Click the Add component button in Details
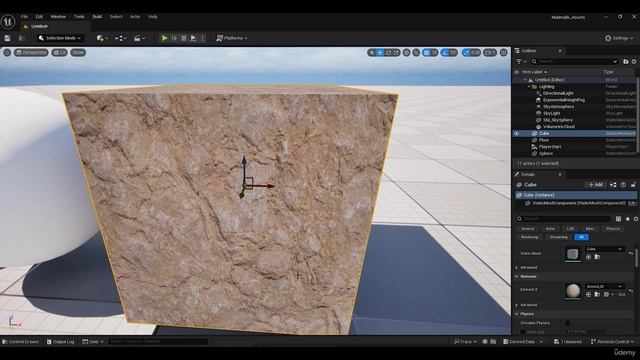The height and width of the screenshot is (360, 640). point(596,185)
